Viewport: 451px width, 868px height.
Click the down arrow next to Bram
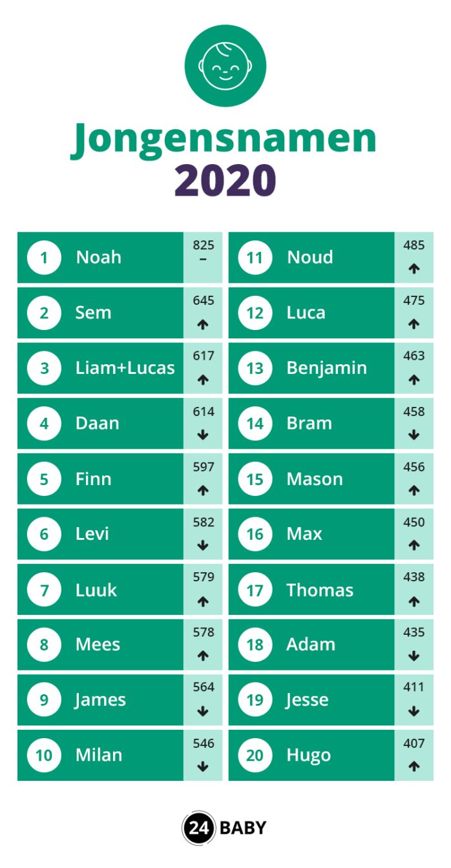(414, 435)
